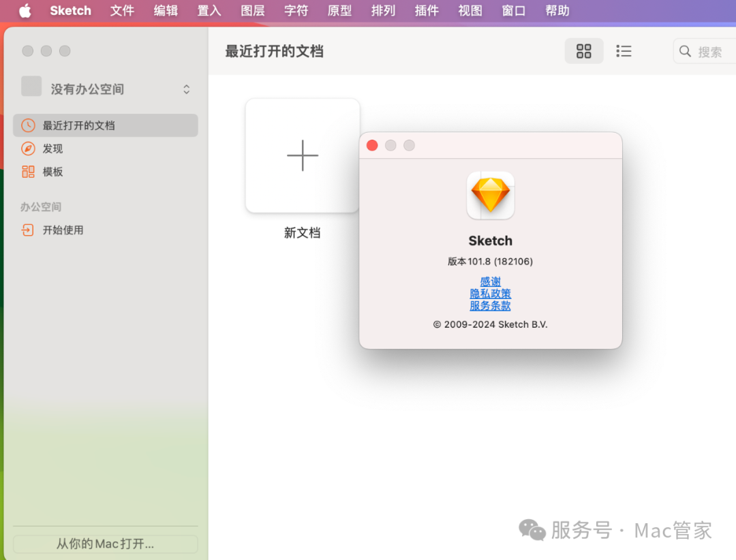Screen dimensions: 736x560
Task: Click the Sketch app icon in About window
Action: [x=490, y=196]
